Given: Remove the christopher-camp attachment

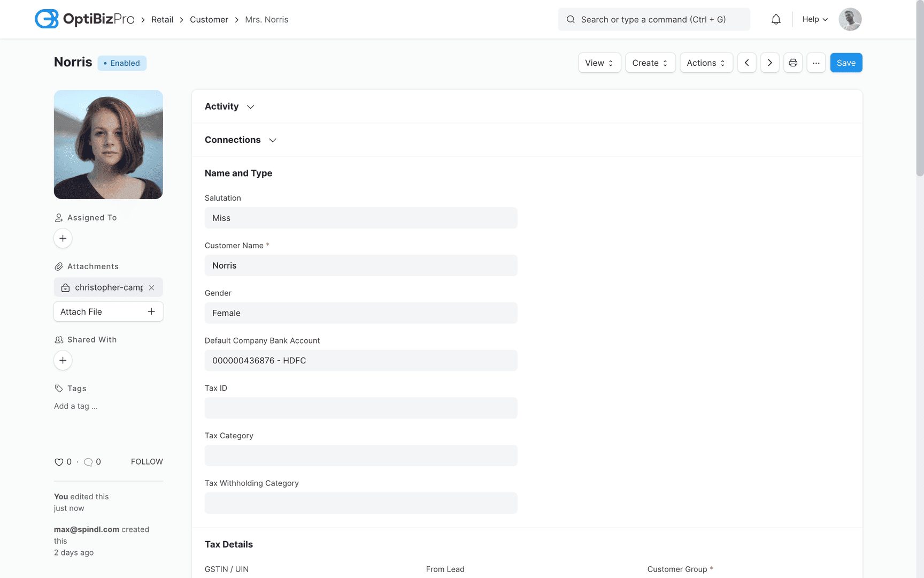Looking at the screenshot, I should click(x=152, y=287).
